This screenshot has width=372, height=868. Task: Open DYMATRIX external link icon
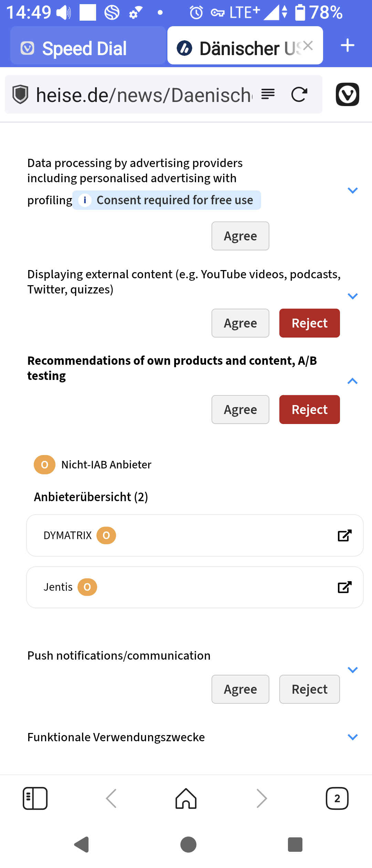[x=344, y=536]
